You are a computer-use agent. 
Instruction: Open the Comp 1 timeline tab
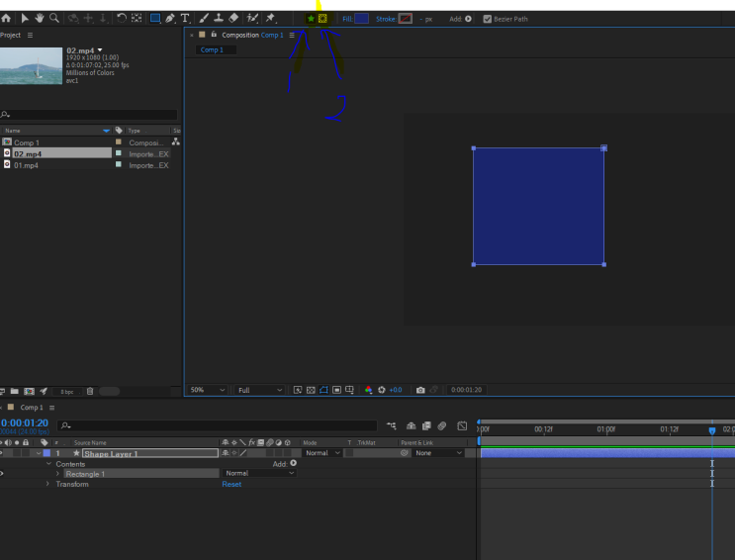pos(31,408)
